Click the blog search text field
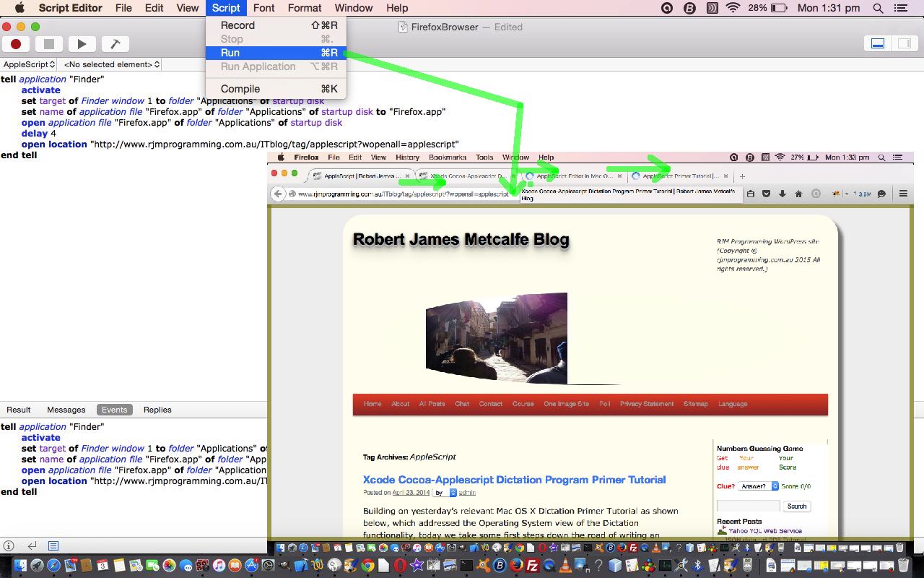 (748, 506)
